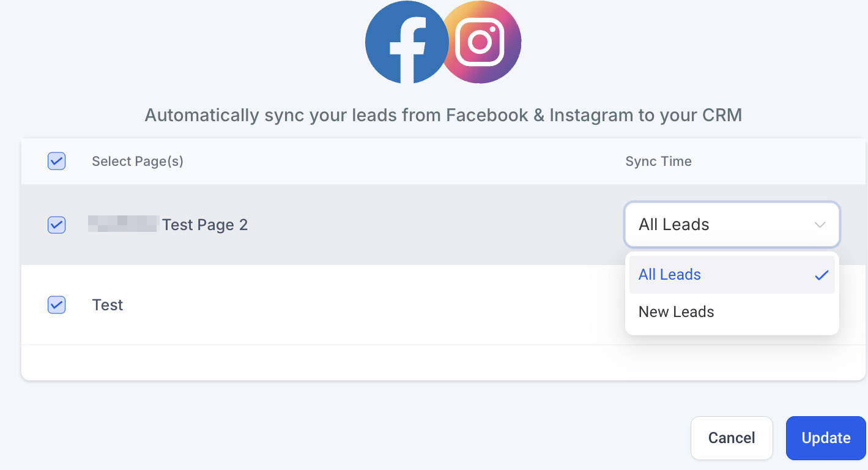Click the Sync Time column header

click(x=658, y=162)
